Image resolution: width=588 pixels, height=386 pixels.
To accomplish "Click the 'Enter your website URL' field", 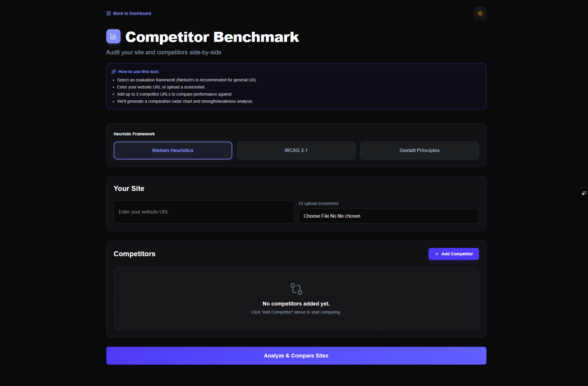I will [x=203, y=212].
